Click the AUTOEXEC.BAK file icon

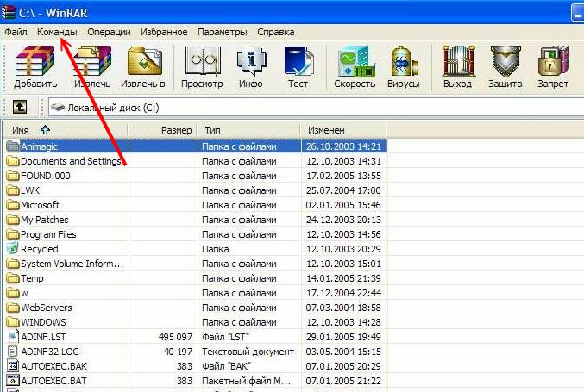tap(13, 366)
